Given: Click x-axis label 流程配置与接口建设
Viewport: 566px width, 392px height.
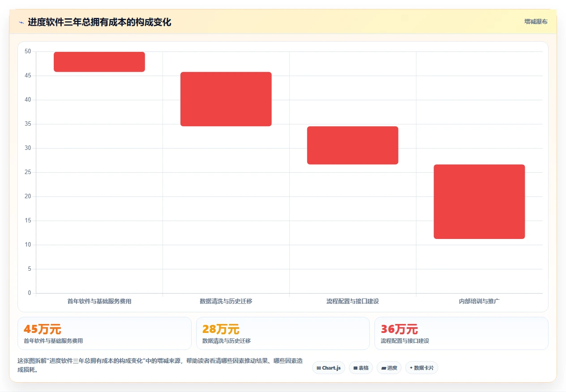Looking at the screenshot, I should coord(353,301).
